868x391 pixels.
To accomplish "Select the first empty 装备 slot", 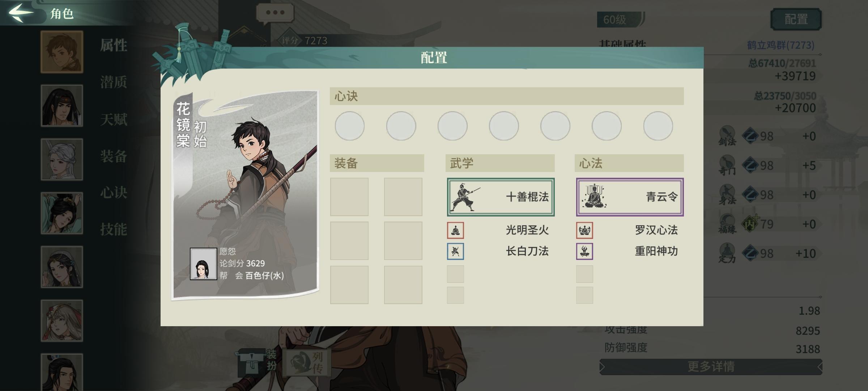I will pyautogui.click(x=349, y=197).
